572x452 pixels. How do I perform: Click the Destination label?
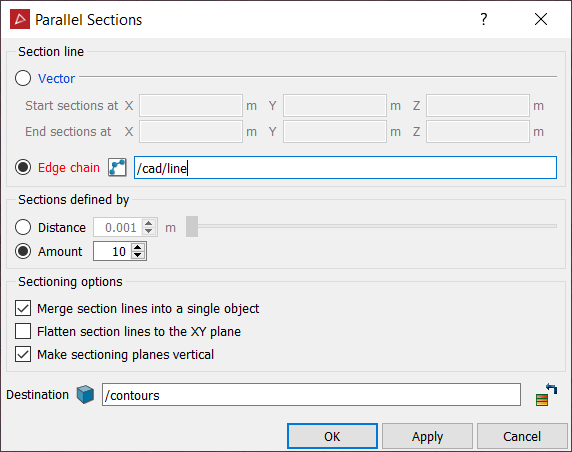[38, 395]
